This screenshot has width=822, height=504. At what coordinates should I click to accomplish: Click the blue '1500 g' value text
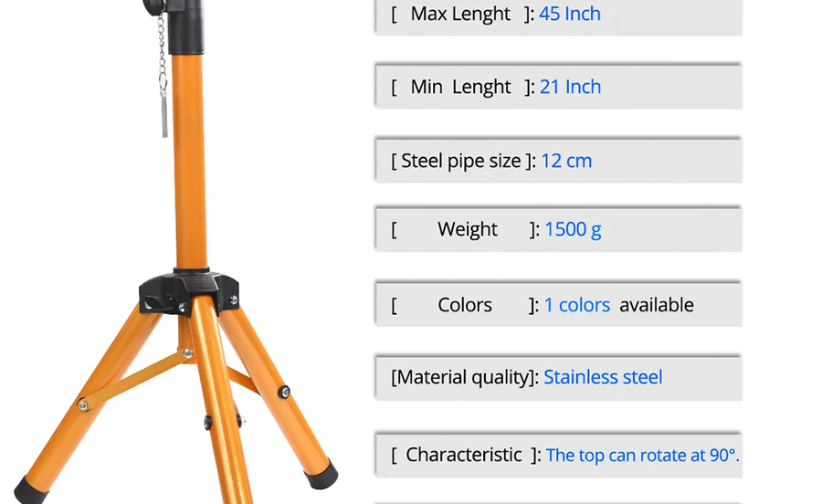click(573, 229)
